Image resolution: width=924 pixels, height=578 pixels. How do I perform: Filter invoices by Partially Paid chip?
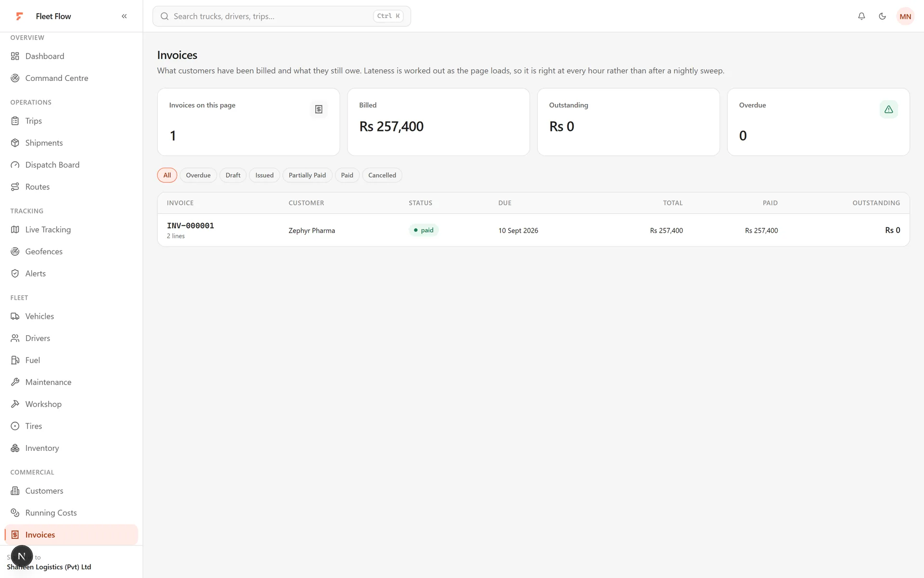[x=307, y=175]
